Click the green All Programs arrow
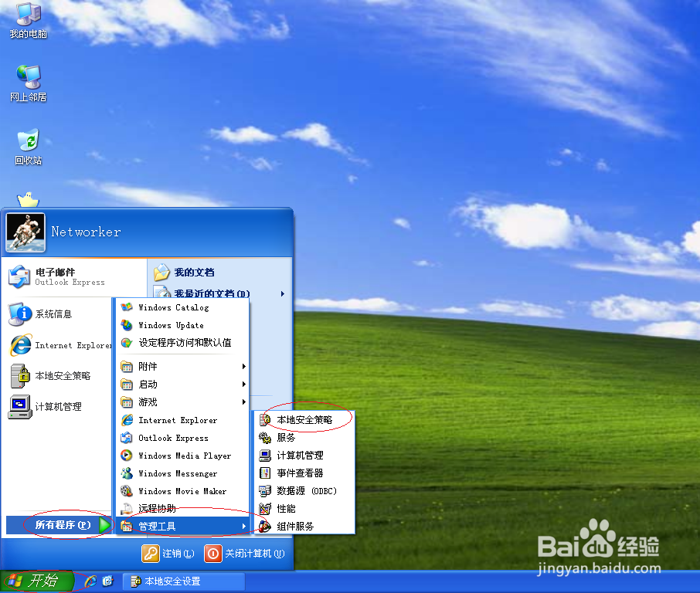The image size is (700, 593). [x=104, y=525]
